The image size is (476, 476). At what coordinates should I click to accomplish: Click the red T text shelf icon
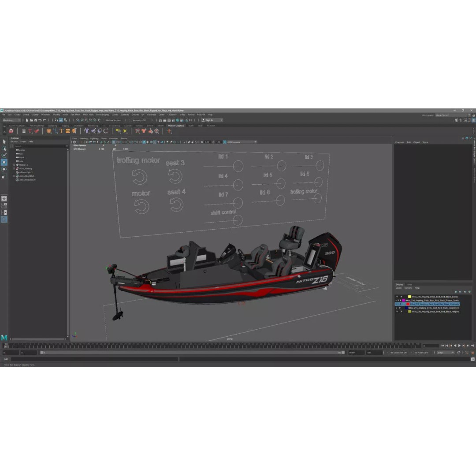click(30, 131)
